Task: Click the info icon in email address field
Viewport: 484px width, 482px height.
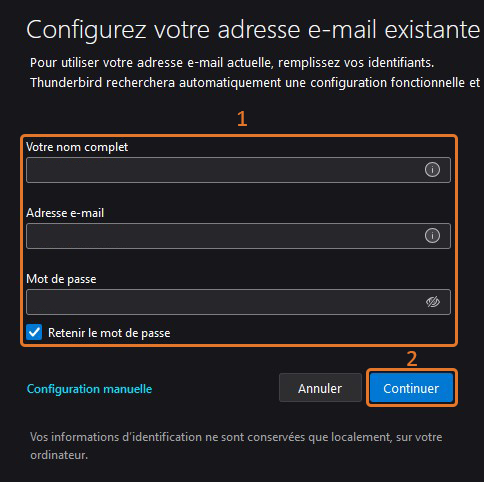Action: point(432,236)
